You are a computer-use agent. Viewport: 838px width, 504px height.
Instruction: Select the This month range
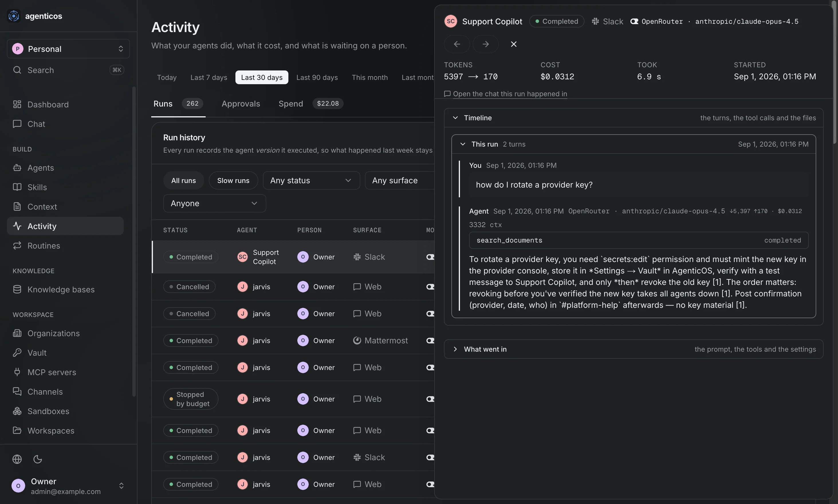point(369,77)
